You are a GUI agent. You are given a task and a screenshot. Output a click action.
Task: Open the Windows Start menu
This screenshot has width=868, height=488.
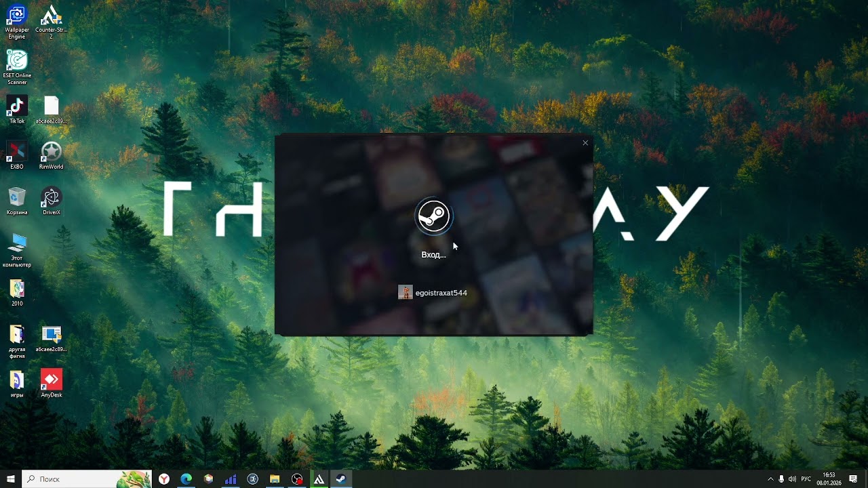[11, 479]
